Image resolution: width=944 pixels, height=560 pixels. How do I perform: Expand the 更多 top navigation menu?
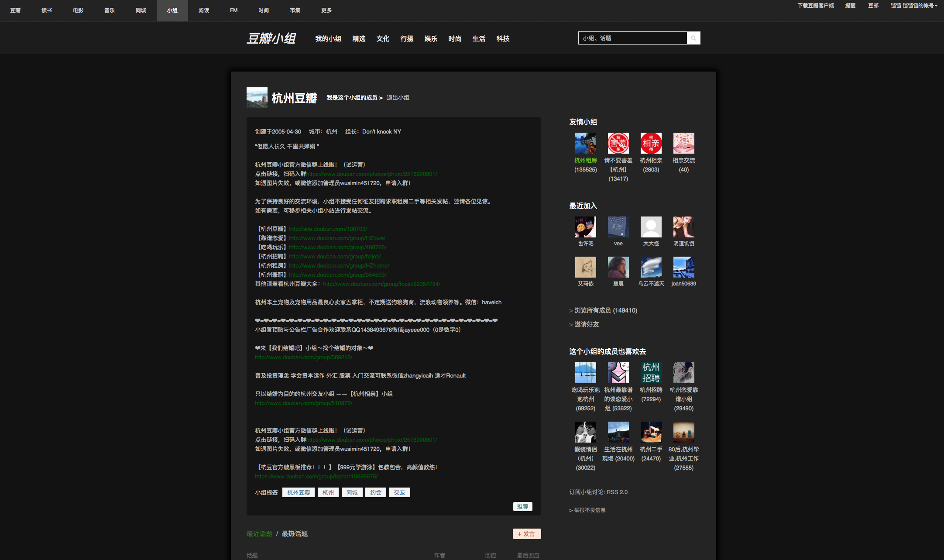[326, 10]
